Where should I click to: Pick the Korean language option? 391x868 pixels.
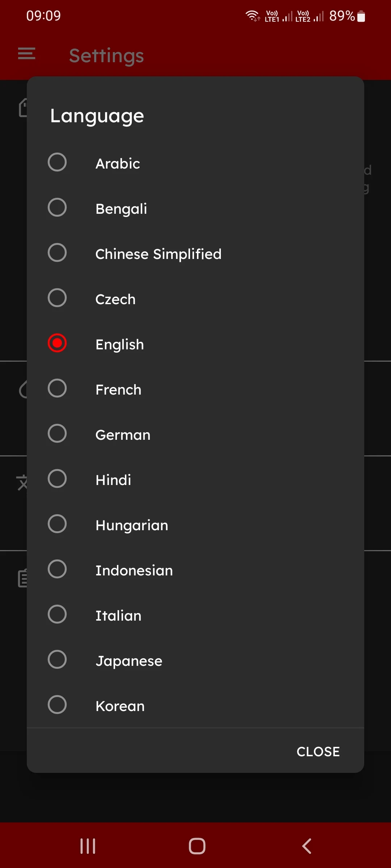pos(195,706)
